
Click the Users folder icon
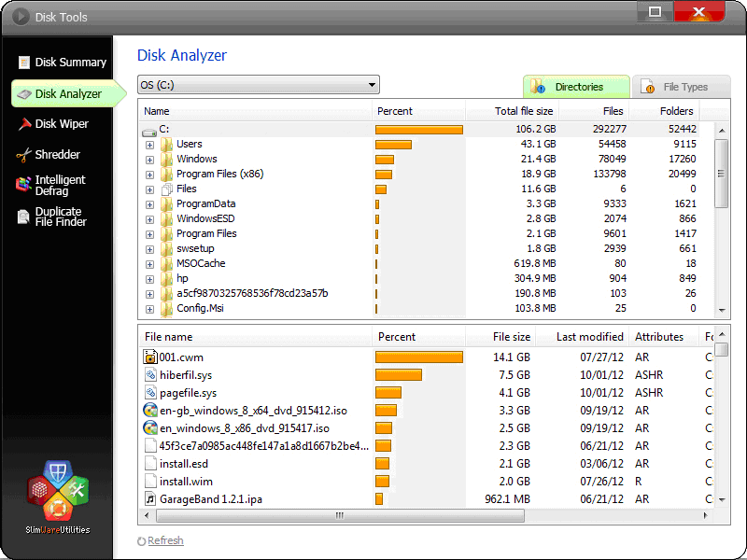[166, 145]
